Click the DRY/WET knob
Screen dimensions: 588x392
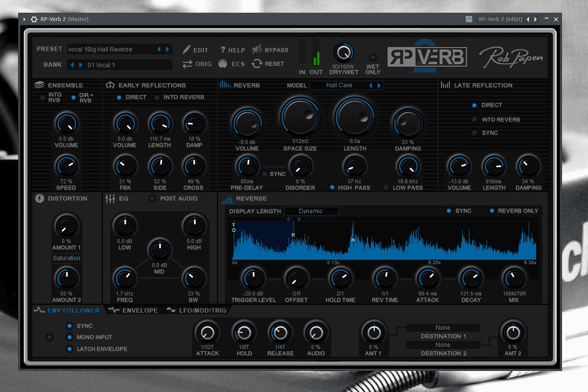343,52
